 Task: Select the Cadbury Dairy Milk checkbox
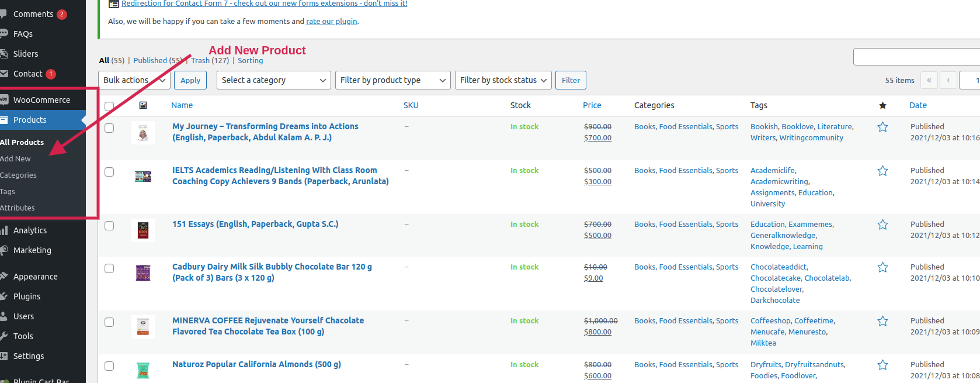tap(109, 268)
